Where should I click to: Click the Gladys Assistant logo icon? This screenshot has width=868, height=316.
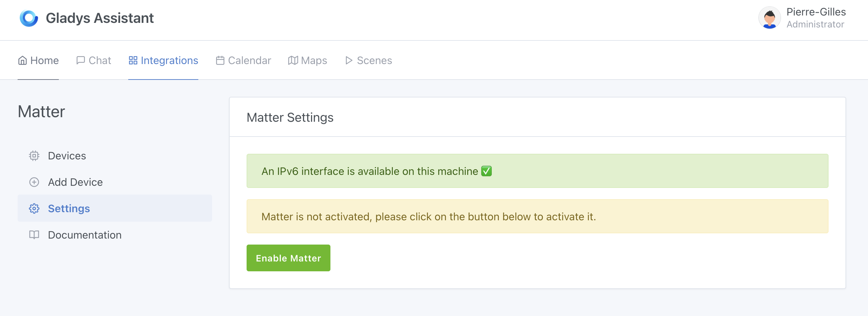29,18
